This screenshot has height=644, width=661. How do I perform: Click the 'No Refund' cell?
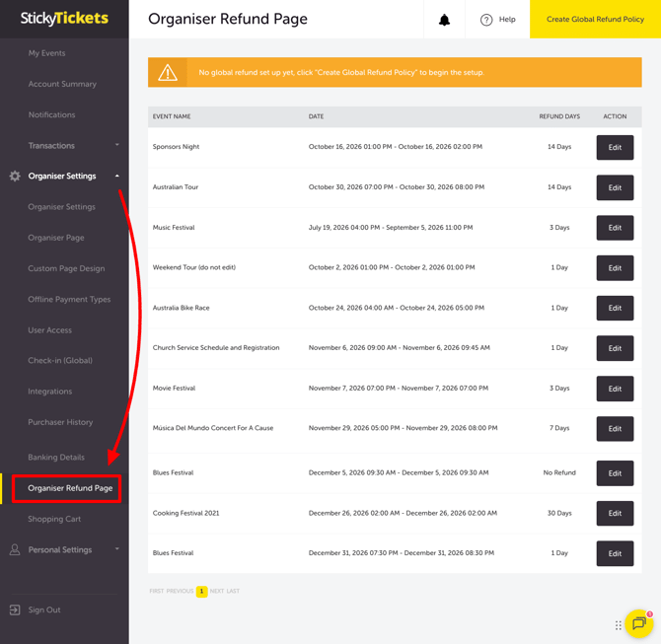click(559, 472)
